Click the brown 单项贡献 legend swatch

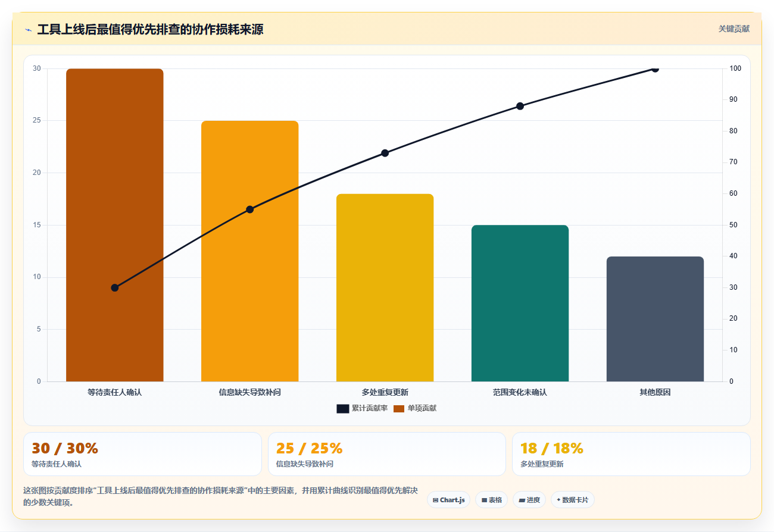(x=398, y=408)
